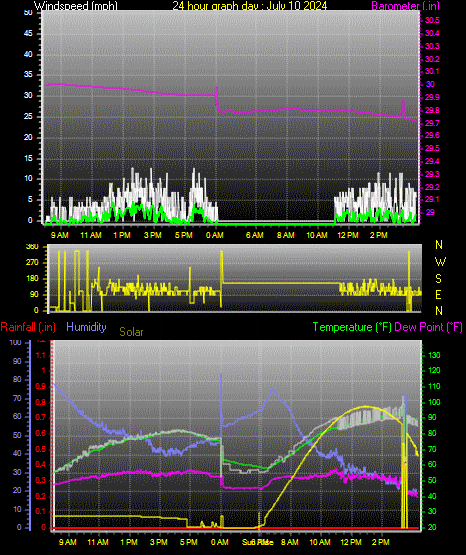Click the S compass label beside direction graph
This screenshot has width=466, height=555.
tap(438, 279)
